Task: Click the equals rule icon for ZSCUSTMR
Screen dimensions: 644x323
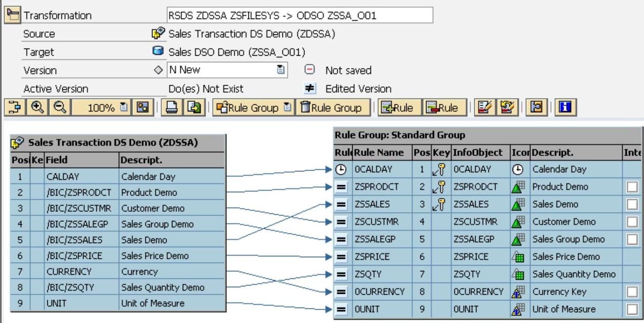Action: 341,222
